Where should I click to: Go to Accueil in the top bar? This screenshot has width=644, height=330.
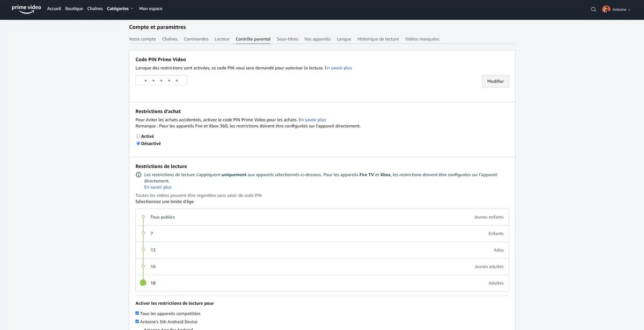coord(54,9)
